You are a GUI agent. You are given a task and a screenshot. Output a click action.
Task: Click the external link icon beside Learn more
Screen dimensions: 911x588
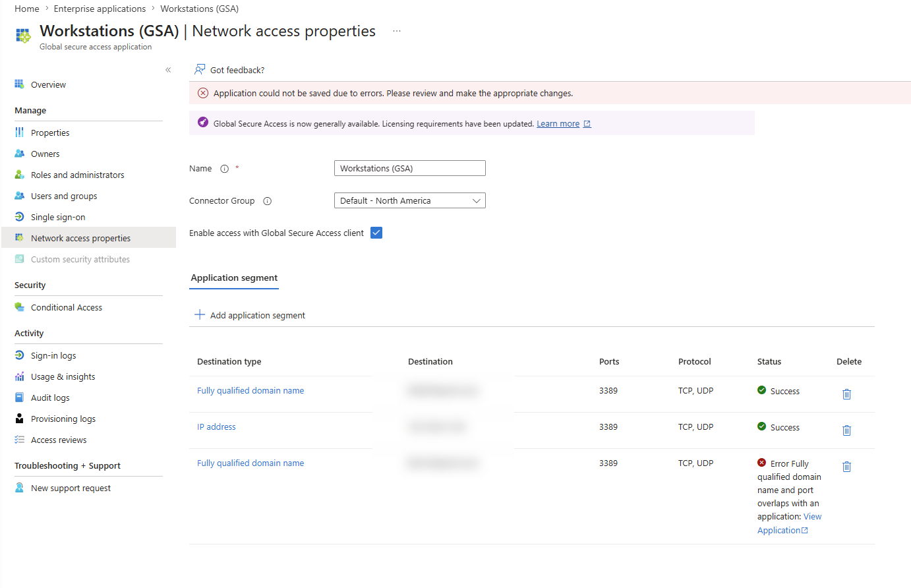click(587, 124)
